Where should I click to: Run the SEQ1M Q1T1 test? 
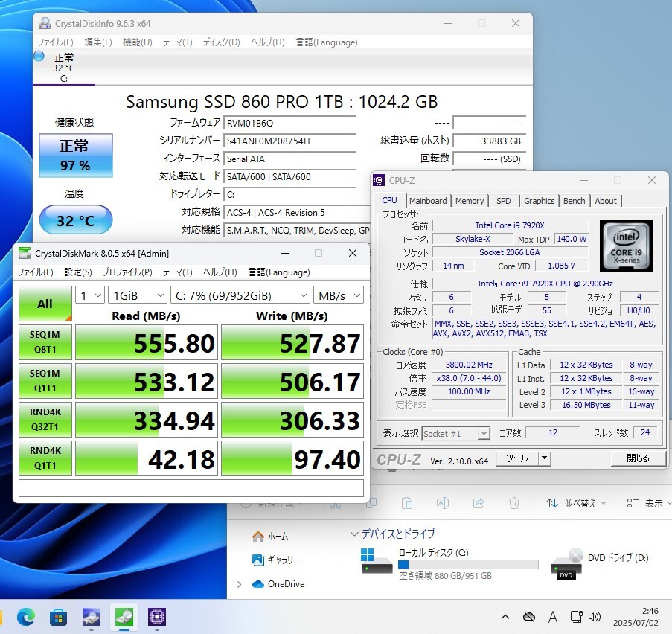45,381
